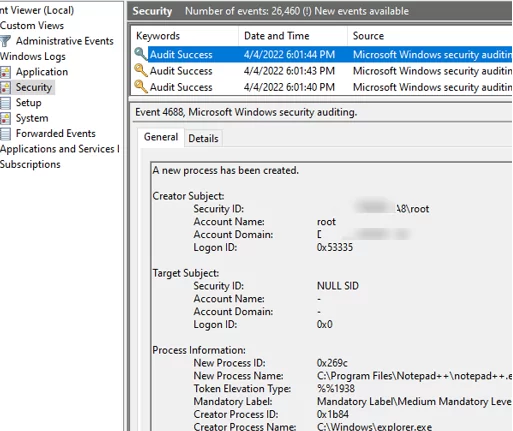The width and height of the screenshot is (513, 431).
Task: Select Windows Logs in the tree
Action: [x=33, y=56]
